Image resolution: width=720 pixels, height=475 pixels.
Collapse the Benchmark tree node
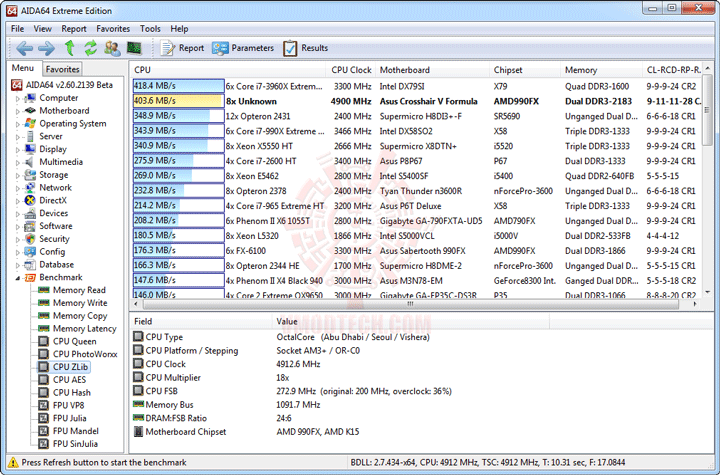point(17,278)
